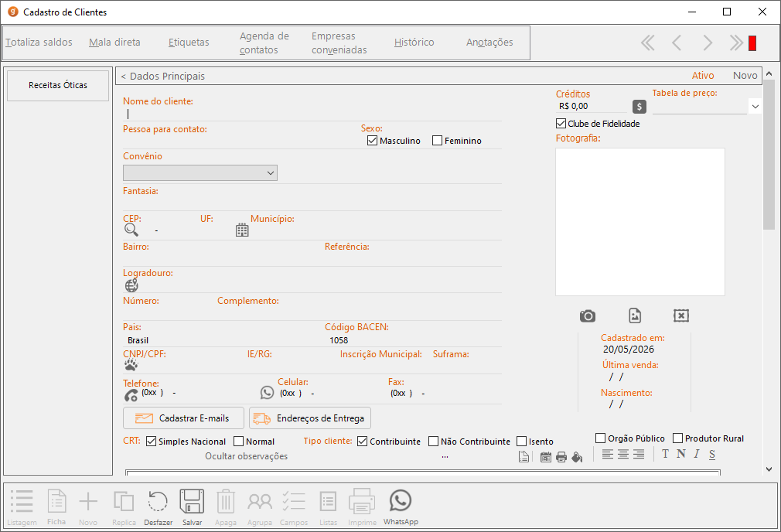781x532 pixels.
Task: Click the Ativo status label
Action: tap(703, 75)
